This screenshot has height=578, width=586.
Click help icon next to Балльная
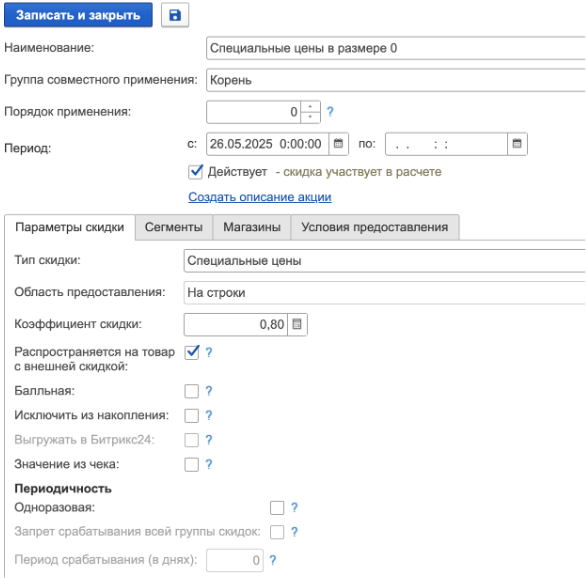(x=209, y=391)
